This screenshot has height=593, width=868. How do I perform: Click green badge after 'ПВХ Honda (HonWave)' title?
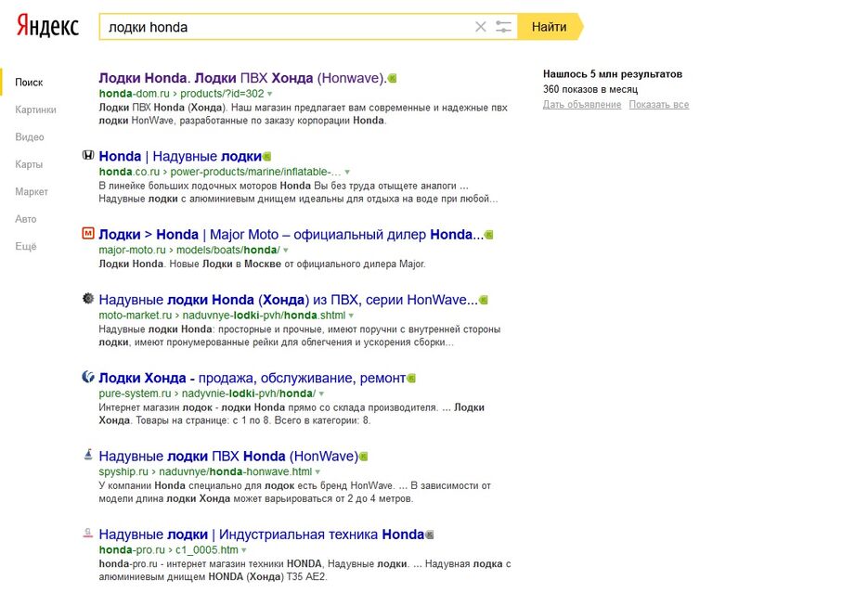(364, 457)
